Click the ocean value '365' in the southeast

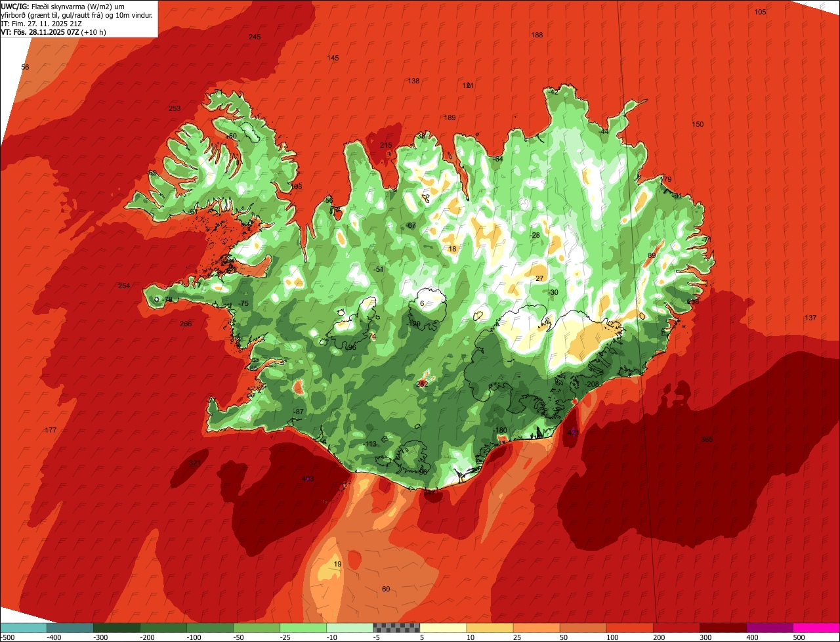coord(707,439)
